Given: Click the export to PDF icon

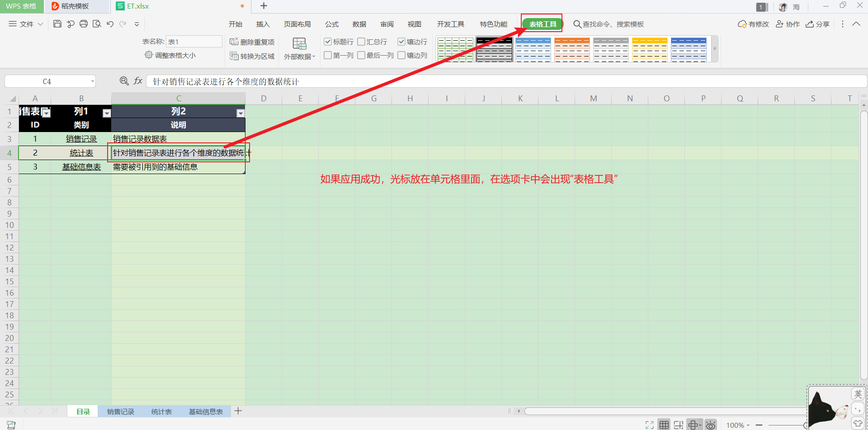Looking at the screenshot, I should 71,24.
